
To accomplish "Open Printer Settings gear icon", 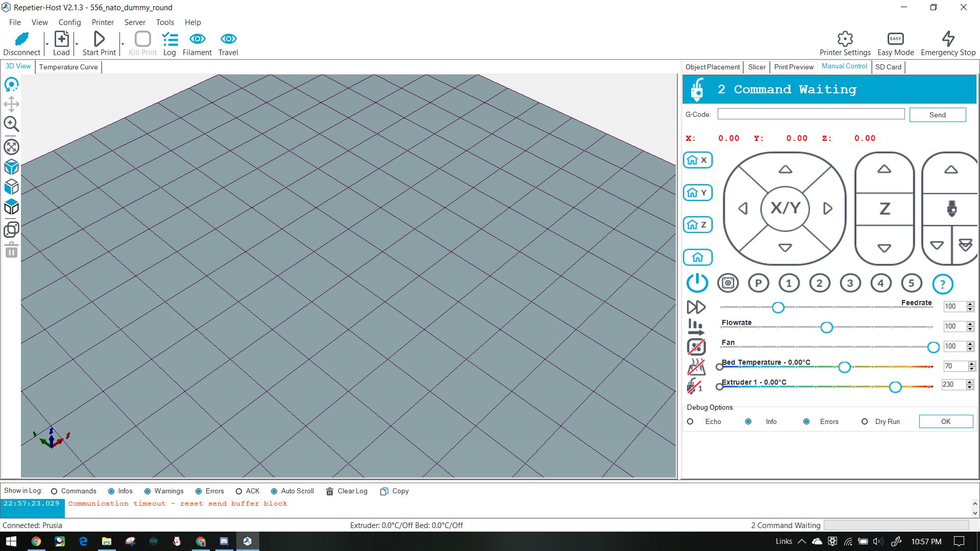I will coord(845,39).
